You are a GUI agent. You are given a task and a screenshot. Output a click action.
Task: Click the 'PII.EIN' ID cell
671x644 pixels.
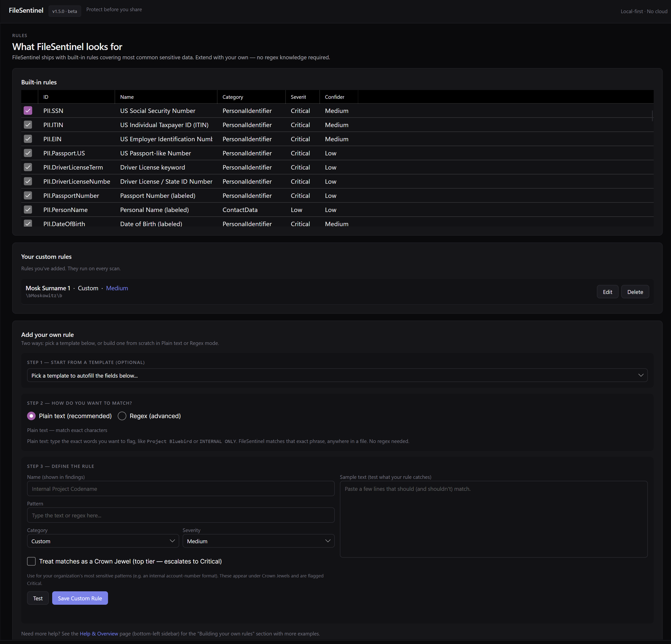52,139
